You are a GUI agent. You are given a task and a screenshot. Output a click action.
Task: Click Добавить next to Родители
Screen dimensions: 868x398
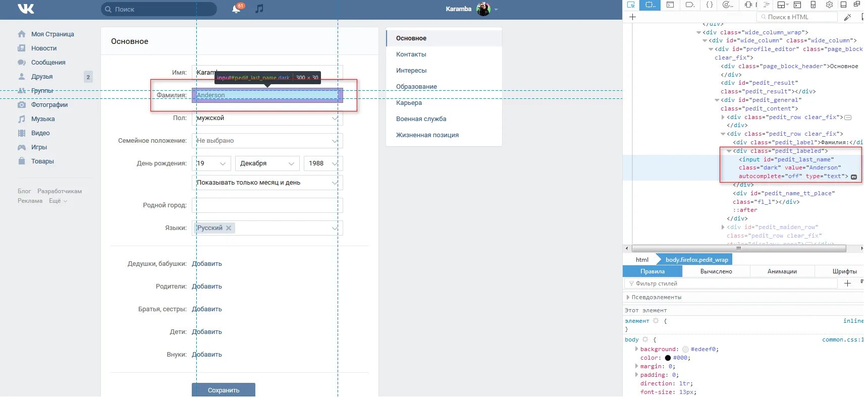pyautogui.click(x=207, y=287)
